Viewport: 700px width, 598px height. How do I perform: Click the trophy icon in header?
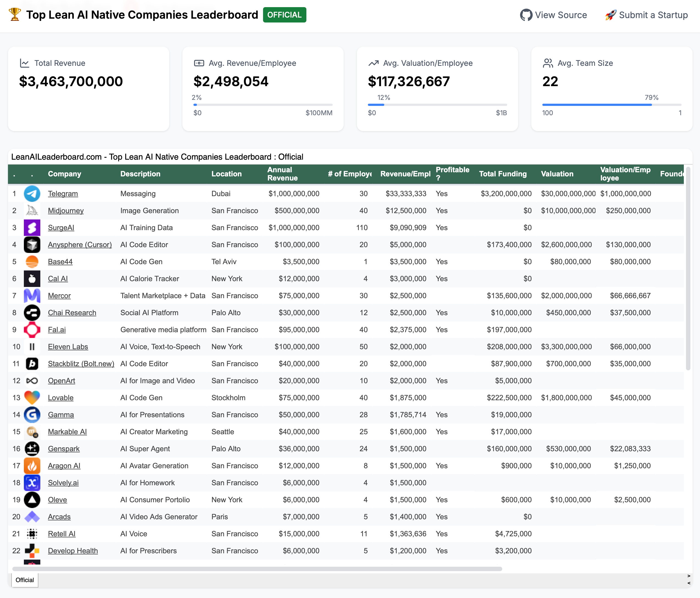pos(15,15)
